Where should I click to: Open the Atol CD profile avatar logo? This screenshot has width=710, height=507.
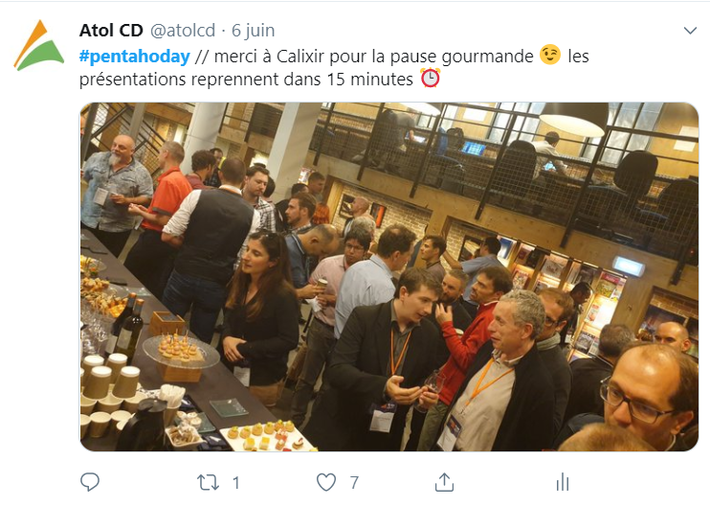click(x=39, y=45)
